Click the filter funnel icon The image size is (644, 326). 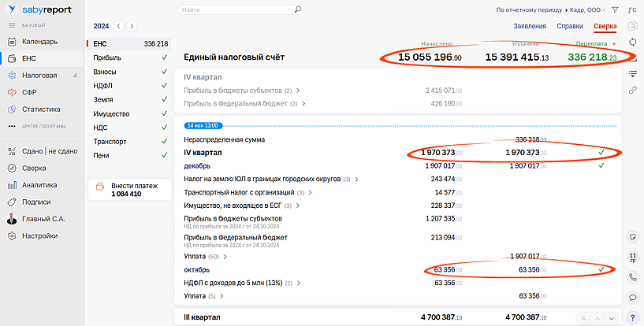click(x=616, y=10)
